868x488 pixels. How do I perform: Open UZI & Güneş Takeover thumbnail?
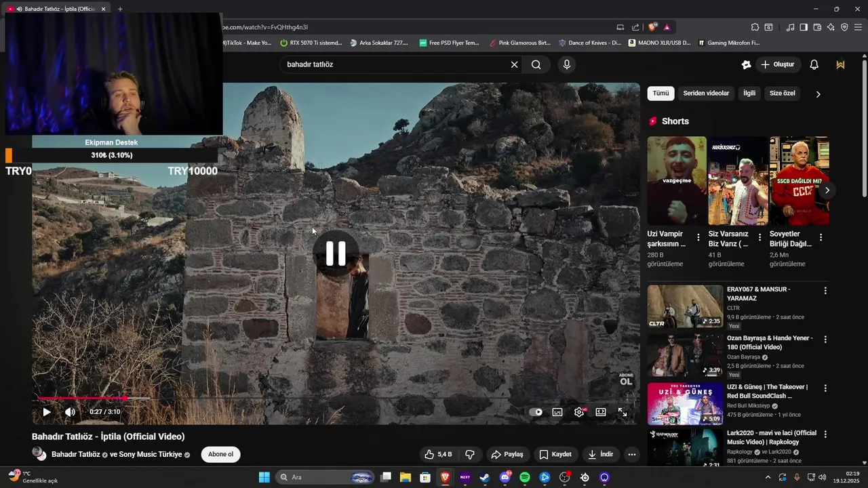click(x=685, y=403)
